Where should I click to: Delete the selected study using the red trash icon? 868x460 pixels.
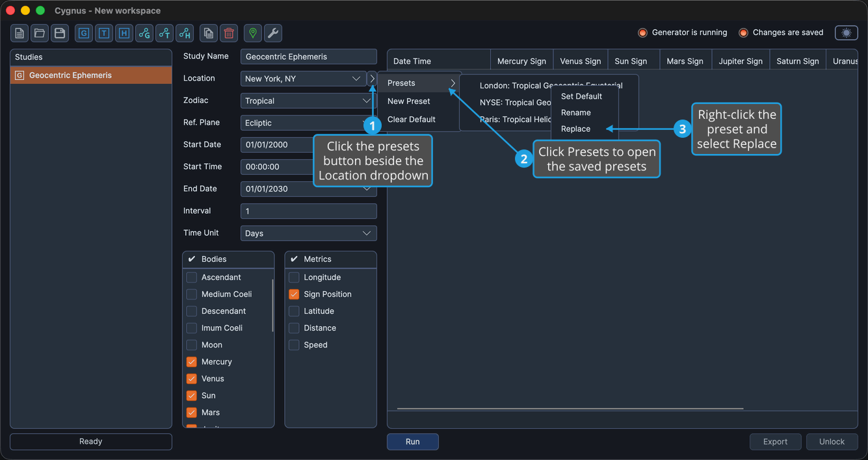tap(229, 33)
